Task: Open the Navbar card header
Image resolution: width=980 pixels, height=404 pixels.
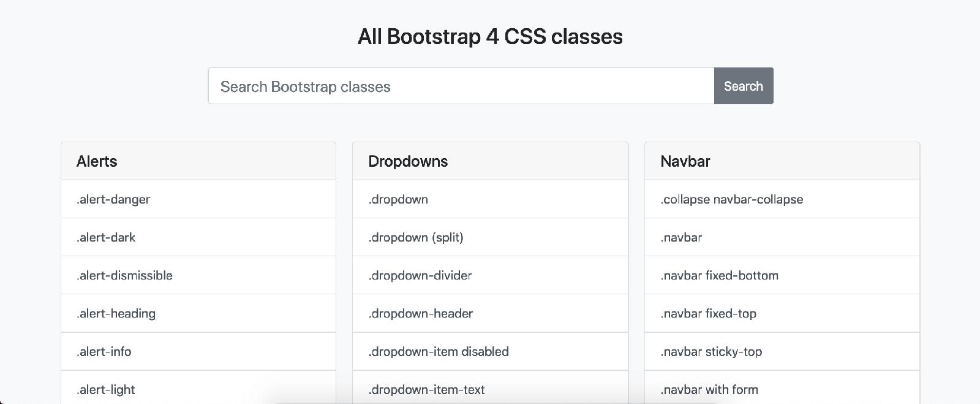Action: (782, 161)
